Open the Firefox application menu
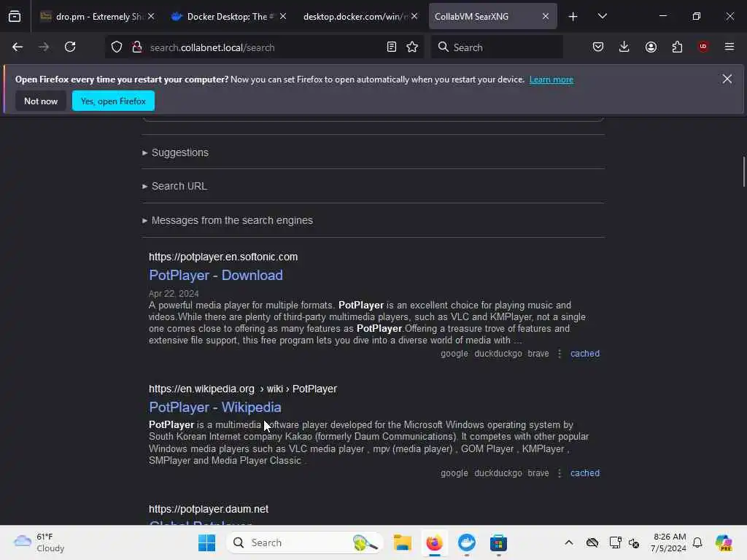Screen dimensions: 747x560 pos(729,47)
